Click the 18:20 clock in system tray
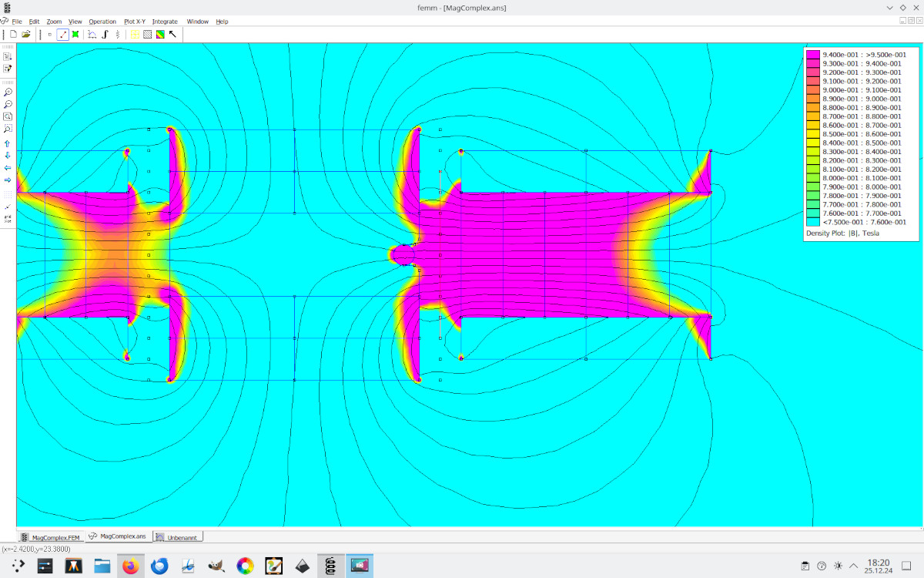The image size is (924, 578). pyautogui.click(x=879, y=563)
